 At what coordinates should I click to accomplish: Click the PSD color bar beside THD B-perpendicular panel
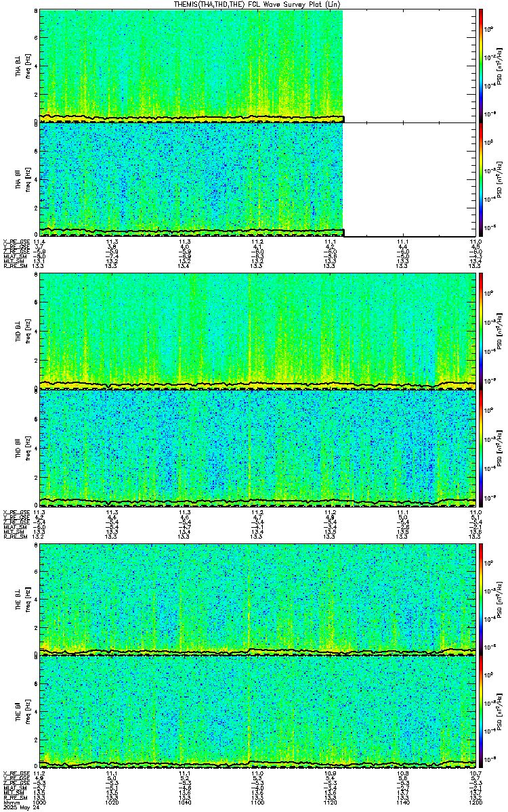pos(481,331)
